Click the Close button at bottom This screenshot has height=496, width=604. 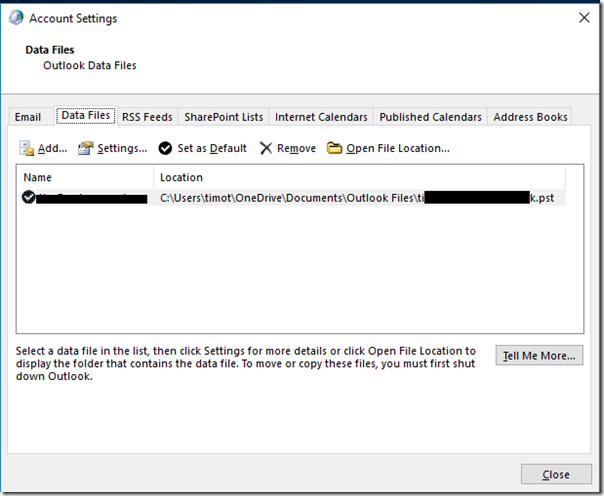pos(556,474)
